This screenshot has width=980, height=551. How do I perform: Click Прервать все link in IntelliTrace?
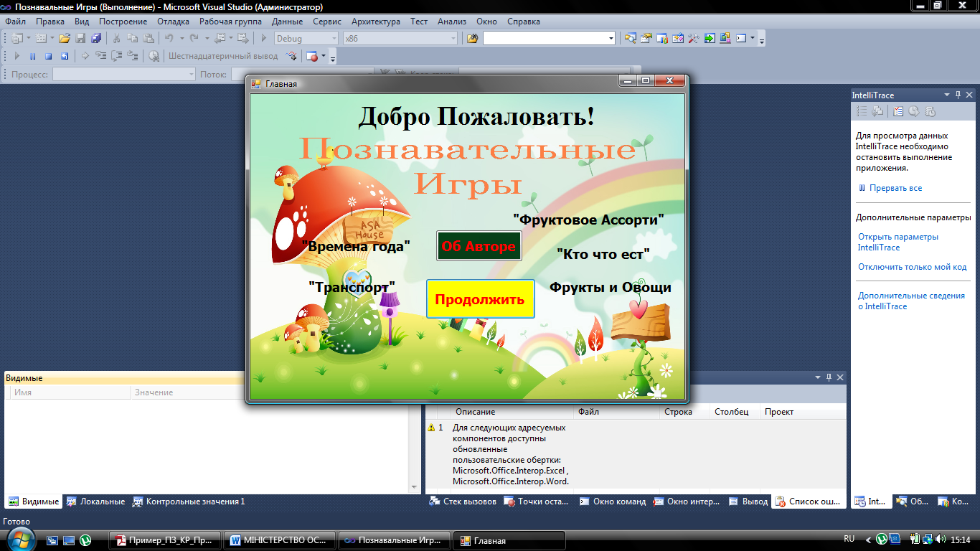pos(895,188)
